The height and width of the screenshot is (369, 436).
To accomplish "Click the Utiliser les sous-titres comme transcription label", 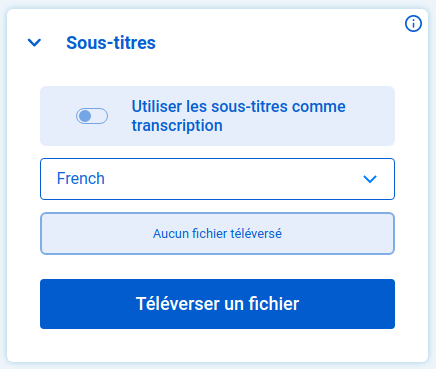I will tap(238, 116).
